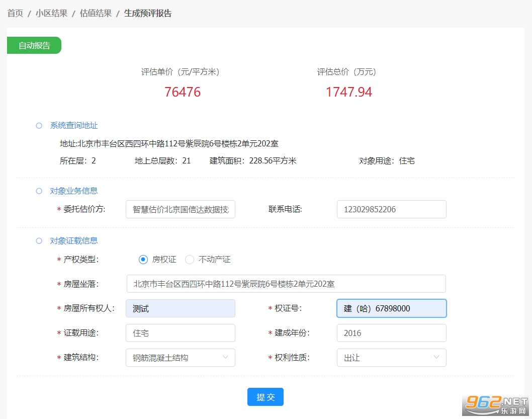Focus the 权证号 input field
The width and height of the screenshot is (532, 419).
point(391,308)
